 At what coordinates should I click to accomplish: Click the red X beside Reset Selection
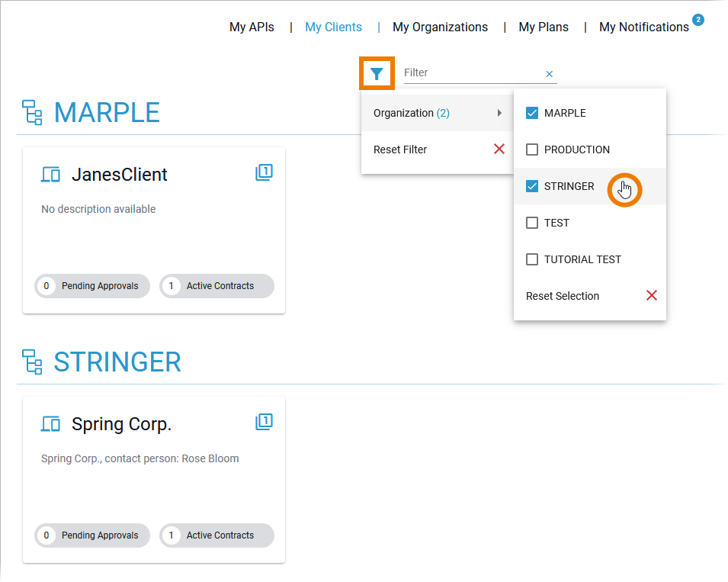[652, 295]
